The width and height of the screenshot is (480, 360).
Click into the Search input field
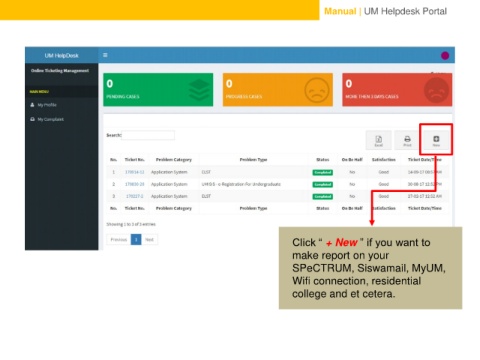(x=148, y=135)
